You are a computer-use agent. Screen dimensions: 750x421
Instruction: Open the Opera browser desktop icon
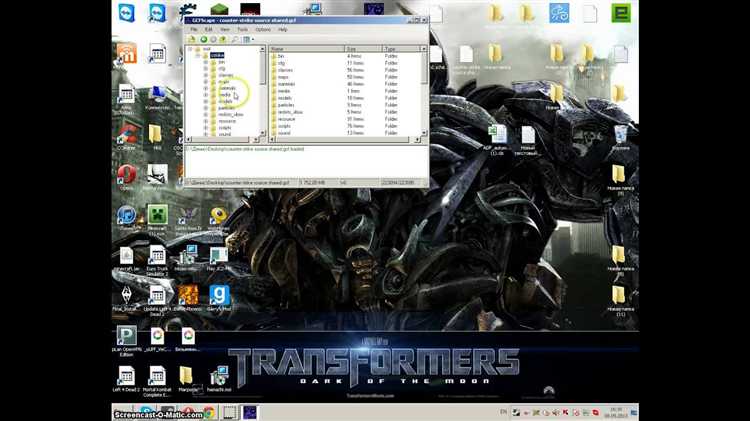point(127,175)
